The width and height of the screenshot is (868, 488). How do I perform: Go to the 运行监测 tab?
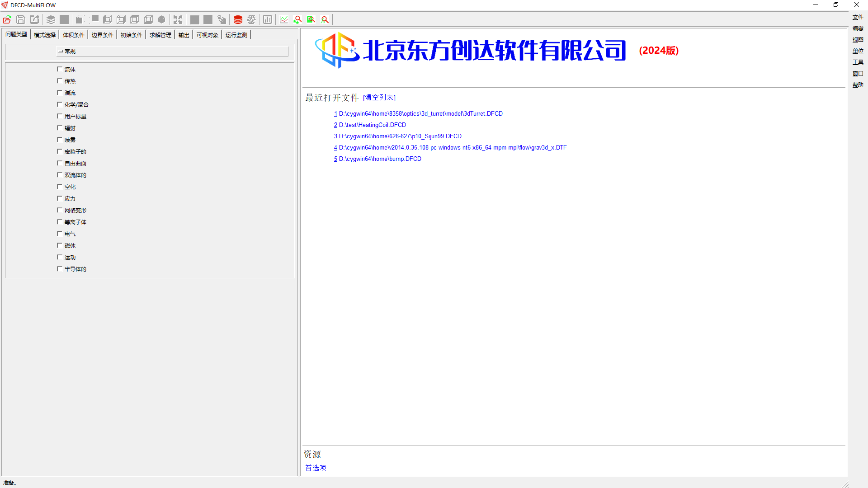[236, 35]
